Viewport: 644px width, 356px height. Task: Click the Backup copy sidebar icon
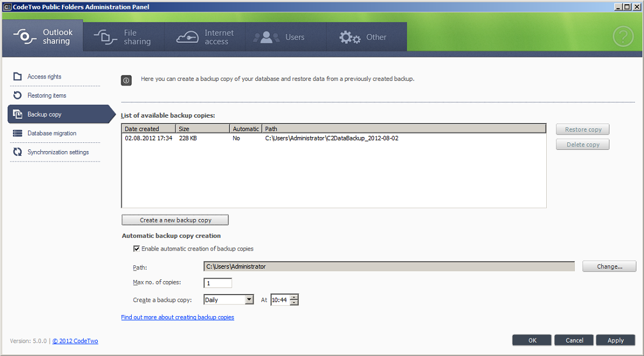(17, 114)
